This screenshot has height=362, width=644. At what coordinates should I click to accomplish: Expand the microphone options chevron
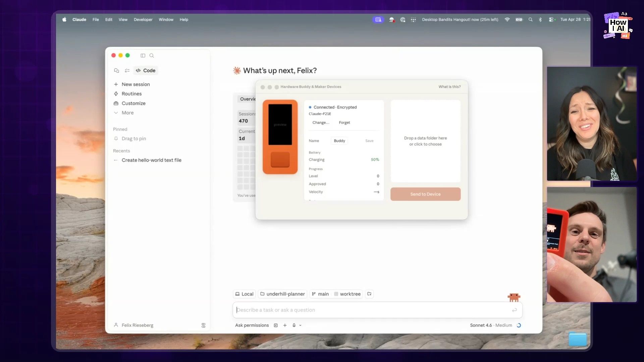(x=300, y=325)
